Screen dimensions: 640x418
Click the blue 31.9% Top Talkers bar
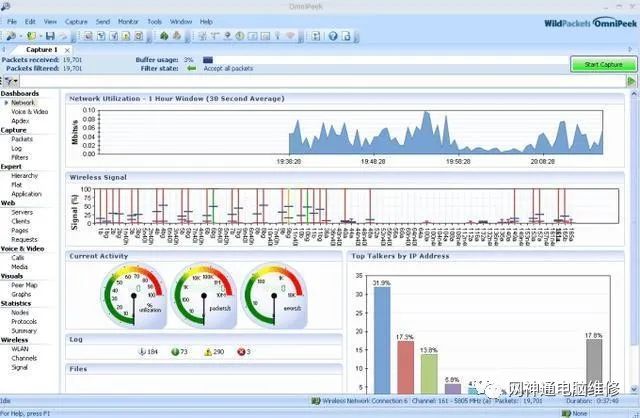382,340
